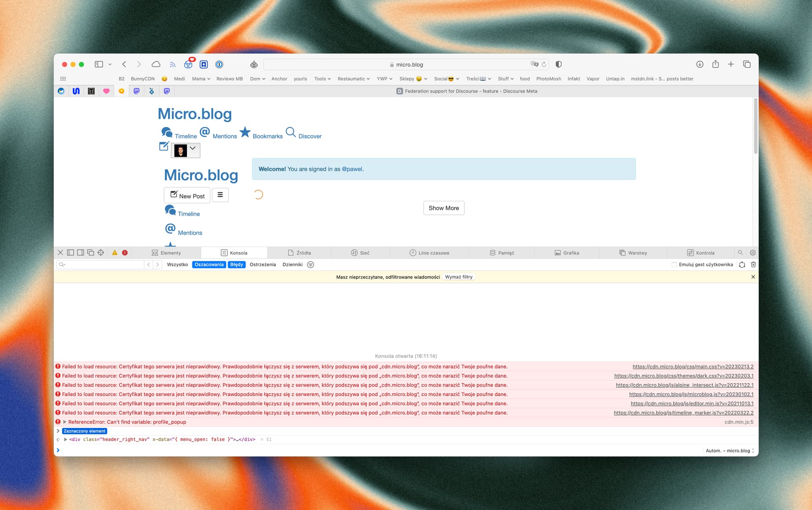Click the blue bookmark star extension icon
The image size is (812, 510).
(x=204, y=64)
